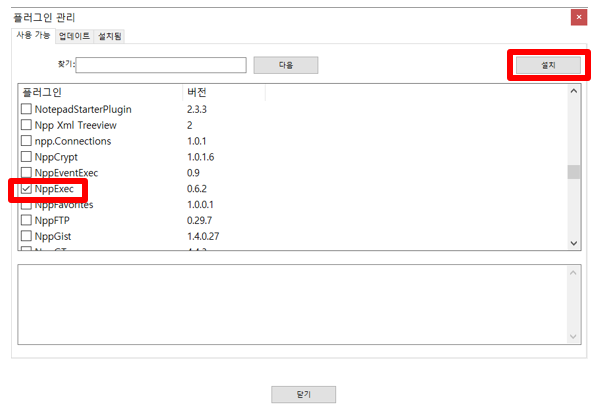
Task: Click version 1.0.1 of npp.Connections
Action: pos(197,141)
